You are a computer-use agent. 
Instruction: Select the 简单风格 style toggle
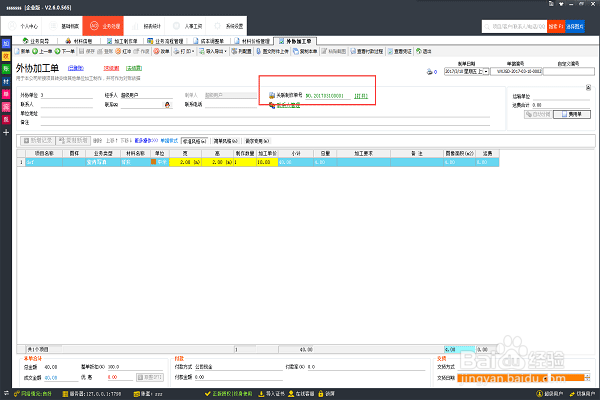click(226, 141)
